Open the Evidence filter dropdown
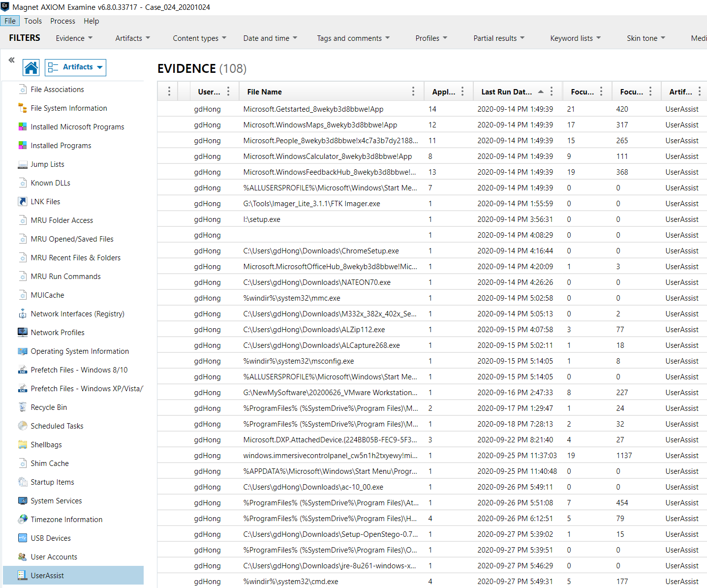 tap(74, 38)
